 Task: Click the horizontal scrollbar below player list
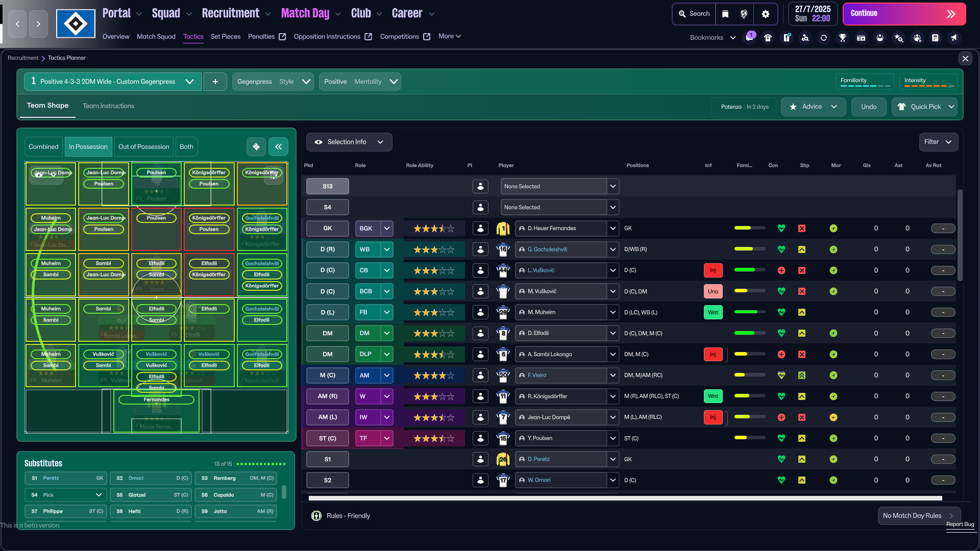click(x=625, y=498)
